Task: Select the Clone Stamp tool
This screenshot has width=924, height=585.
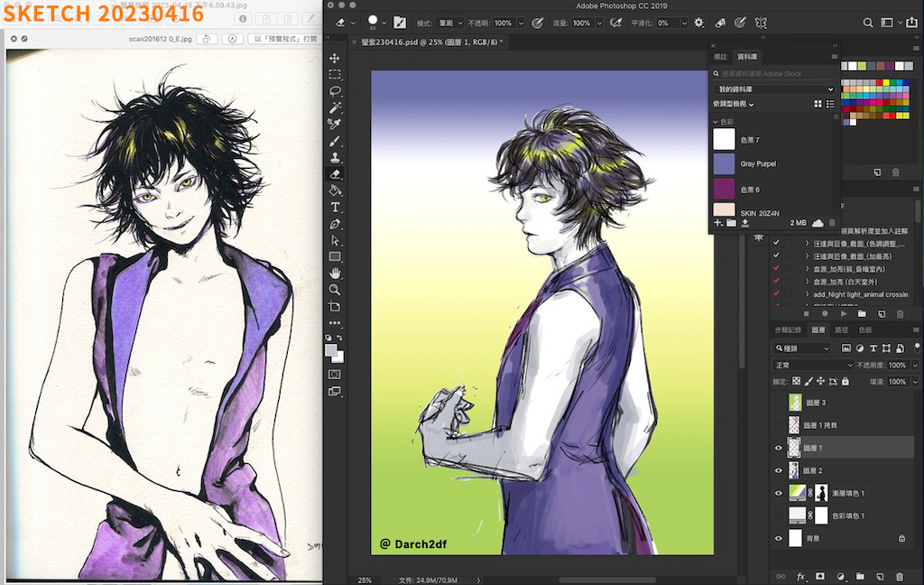Action: [335, 157]
